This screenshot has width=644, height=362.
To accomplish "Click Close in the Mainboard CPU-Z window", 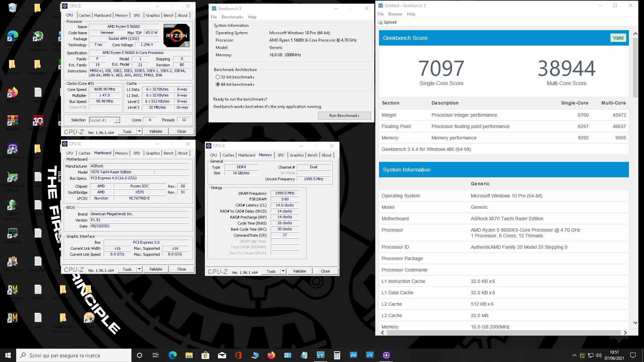I will (181, 269).
